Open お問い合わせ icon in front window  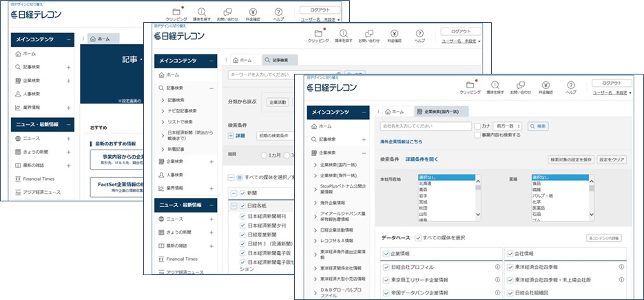click(520, 86)
